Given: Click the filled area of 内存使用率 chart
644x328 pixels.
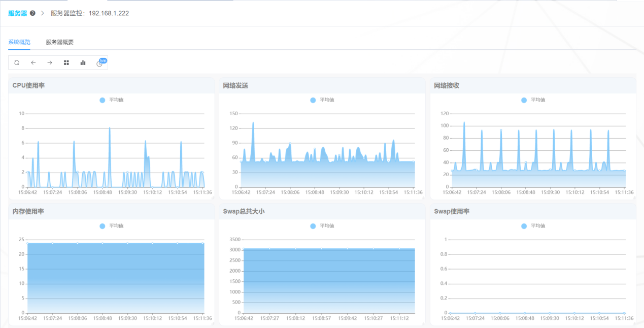Looking at the screenshot, I should 116,278.
